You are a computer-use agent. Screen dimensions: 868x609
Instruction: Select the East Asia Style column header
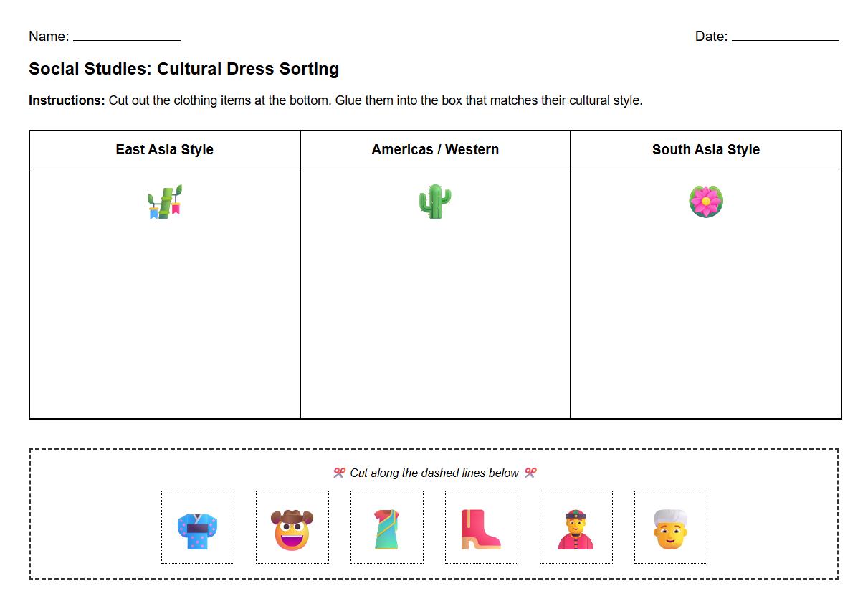[164, 149]
